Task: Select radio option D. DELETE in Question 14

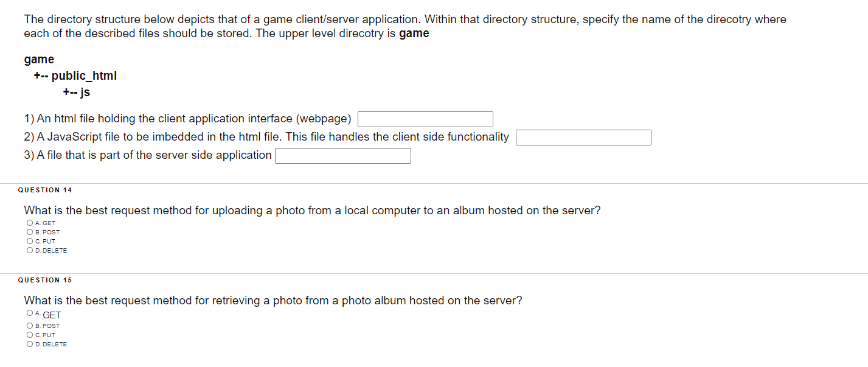Action: pos(29,250)
